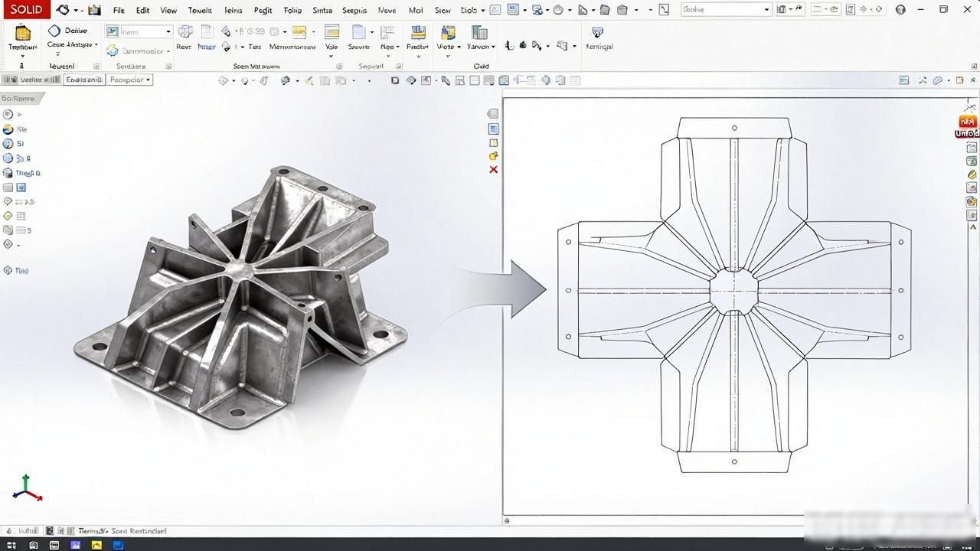The height and width of the screenshot is (551, 980).
Task: Click the blue square icon in left tree
Action: click(x=21, y=187)
